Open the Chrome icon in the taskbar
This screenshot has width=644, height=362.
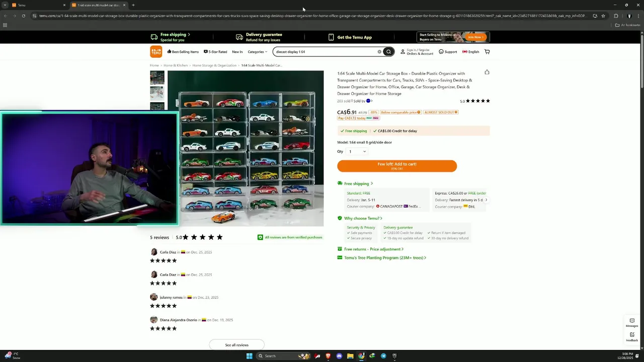[x=361, y=356]
